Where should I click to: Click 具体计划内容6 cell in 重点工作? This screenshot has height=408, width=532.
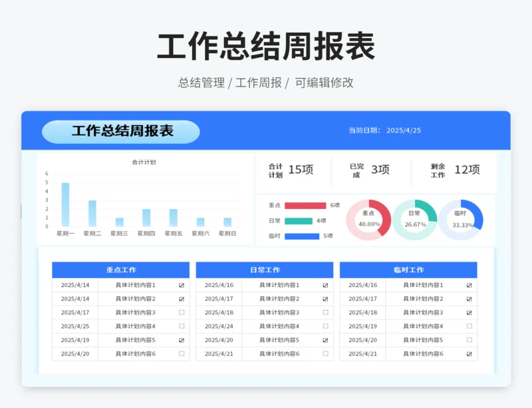136,353
